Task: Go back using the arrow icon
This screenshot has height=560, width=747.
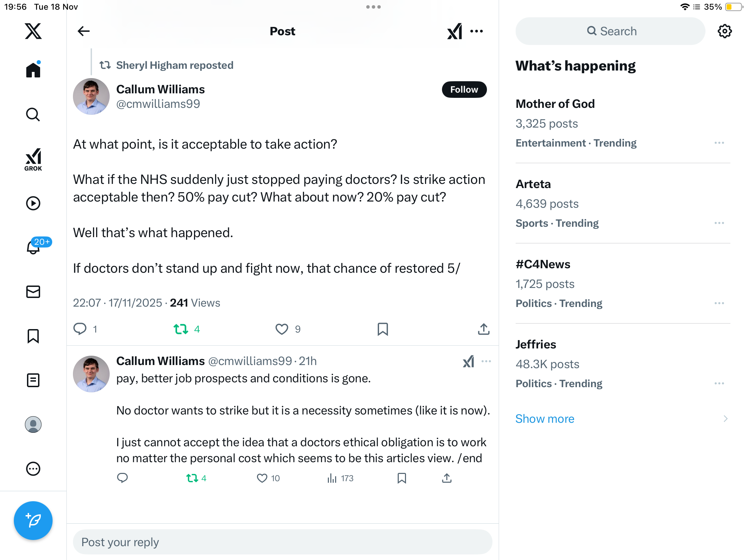Action: [x=83, y=31]
